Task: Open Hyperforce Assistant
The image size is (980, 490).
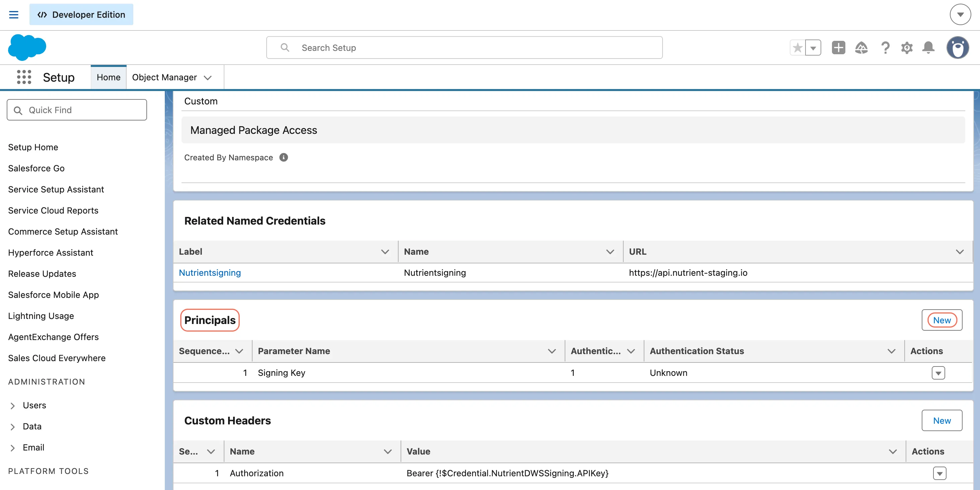Action: (x=51, y=252)
